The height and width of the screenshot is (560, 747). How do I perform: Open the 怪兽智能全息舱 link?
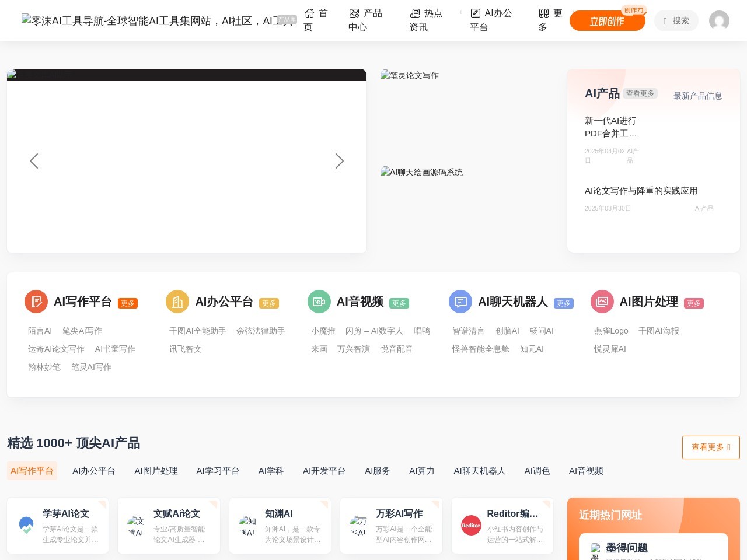point(481,349)
